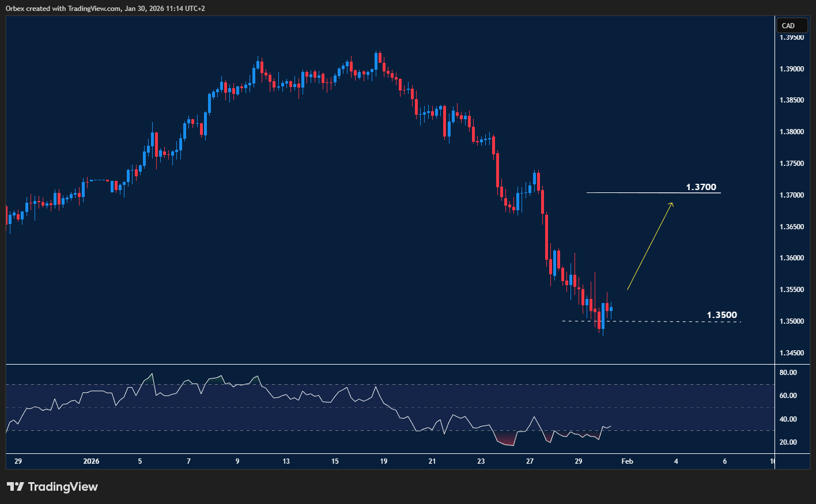Screen dimensions: 816x504
Task: Select the Feb label on time axis
Action: (x=627, y=461)
